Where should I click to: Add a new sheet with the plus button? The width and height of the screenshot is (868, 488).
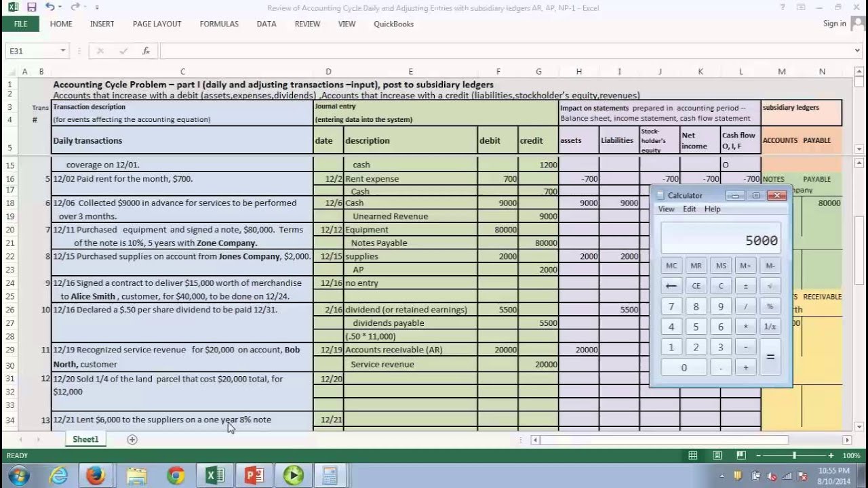pyautogui.click(x=132, y=439)
